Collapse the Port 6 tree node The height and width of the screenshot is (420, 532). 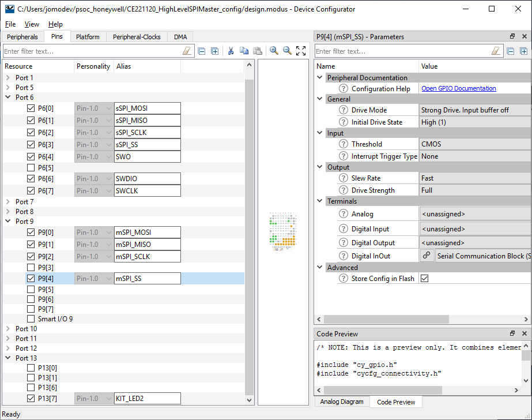pos(8,97)
